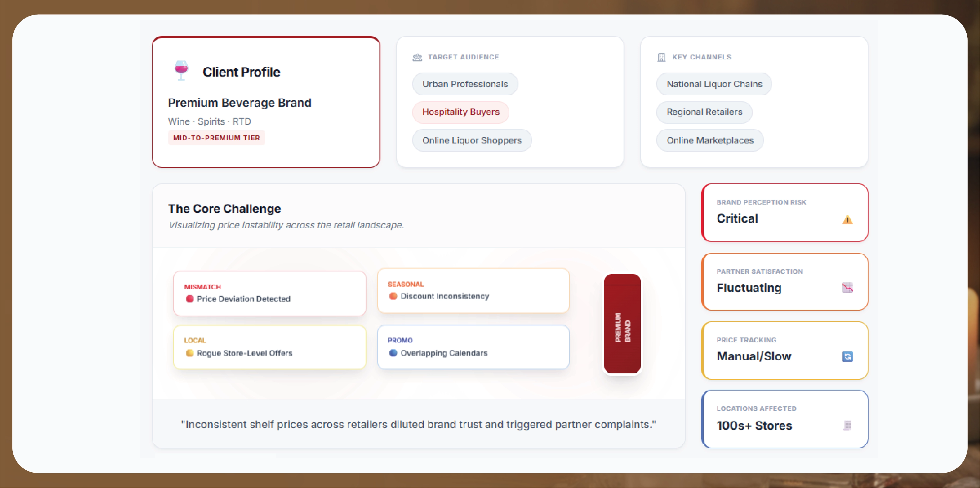The image size is (980, 488).
Task: Click the Target Audience people icon
Action: click(x=417, y=57)
